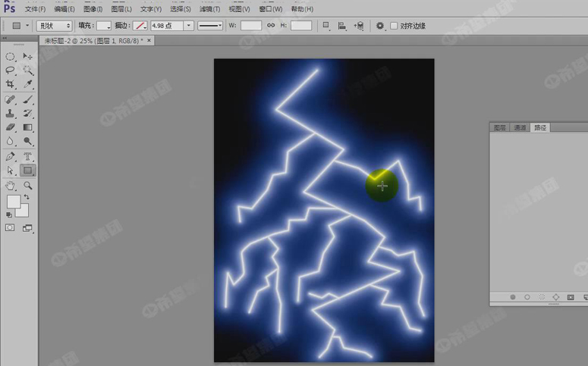Click the W width input field
The image size is (588, 366).
(x=251, y=26)
